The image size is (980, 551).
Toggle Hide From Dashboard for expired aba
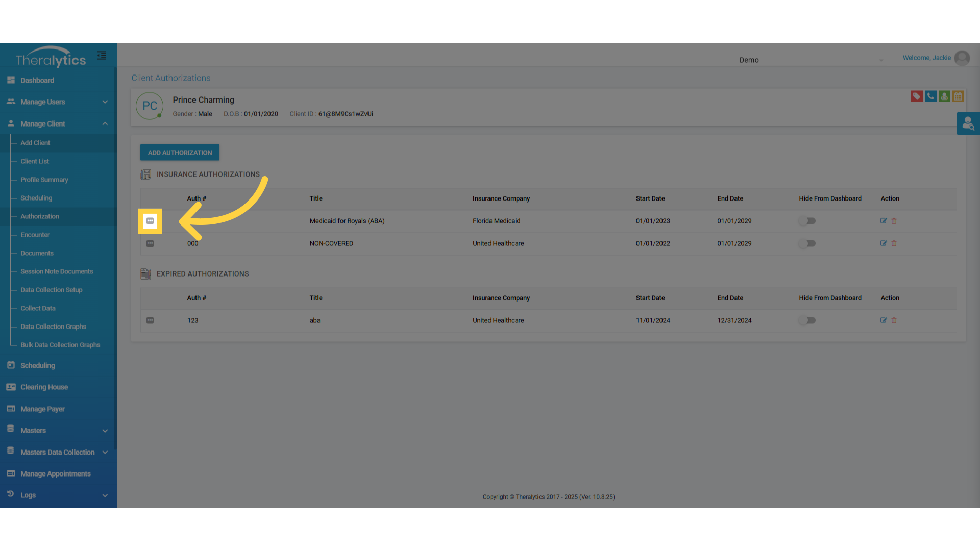click(x=807, y=320)
